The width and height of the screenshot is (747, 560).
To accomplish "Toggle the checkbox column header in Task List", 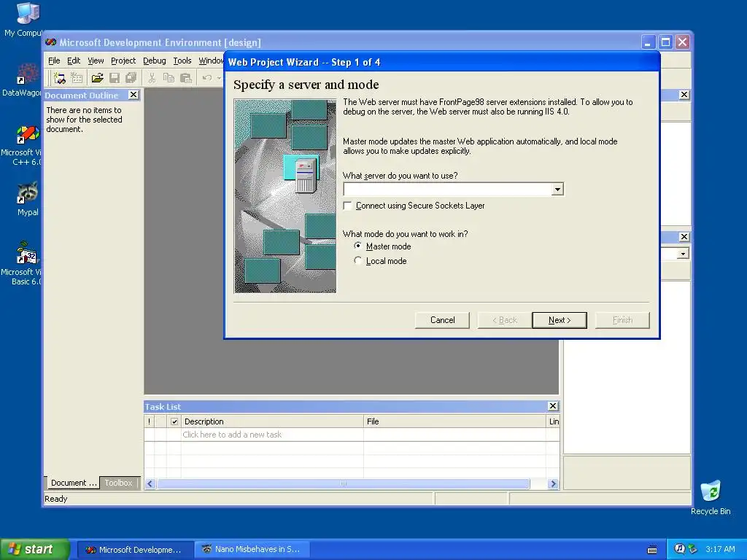I will pos(174,421).
